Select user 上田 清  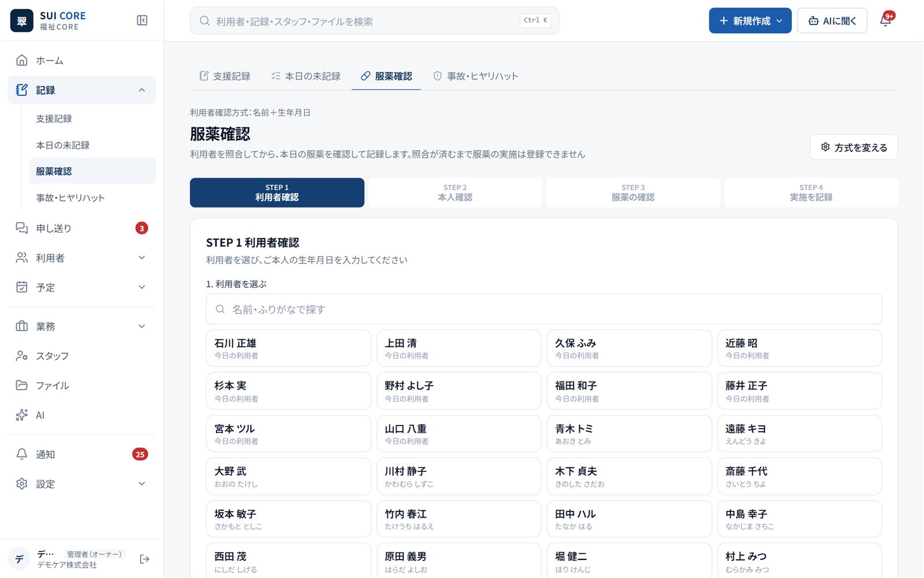(x=459, y=348)
